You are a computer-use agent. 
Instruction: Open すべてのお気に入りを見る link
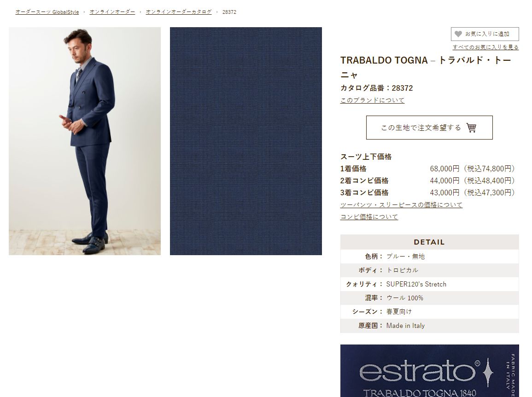[485, 47]
